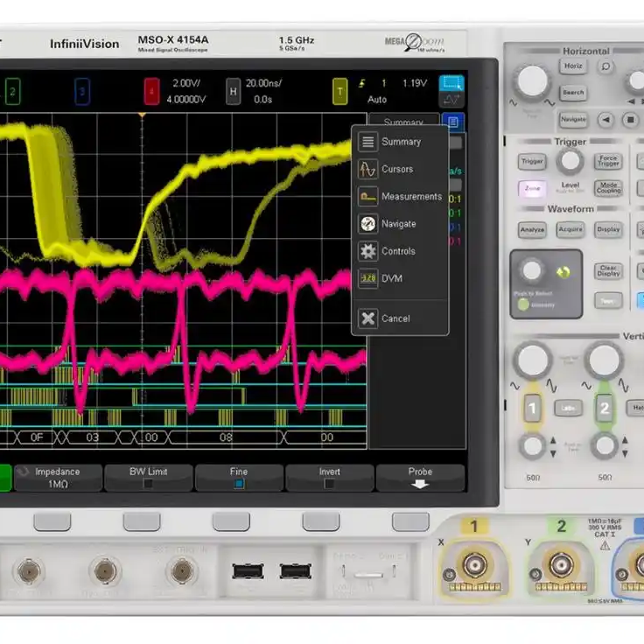Viewport: 644px width, 644px height.
Task: Click the Entry knob in the dark panel
Action: click(532, 270)
